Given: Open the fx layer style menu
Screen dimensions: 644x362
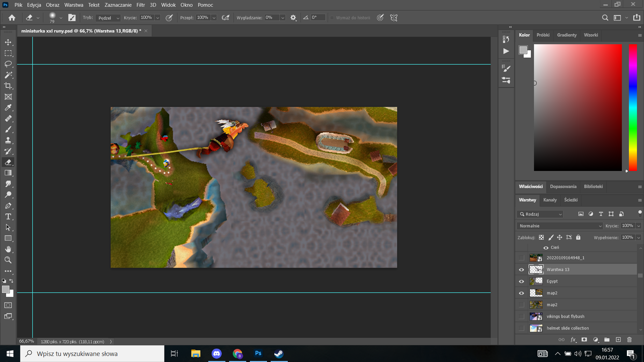Looking at the screenshot, I should [x=573, y=340].
